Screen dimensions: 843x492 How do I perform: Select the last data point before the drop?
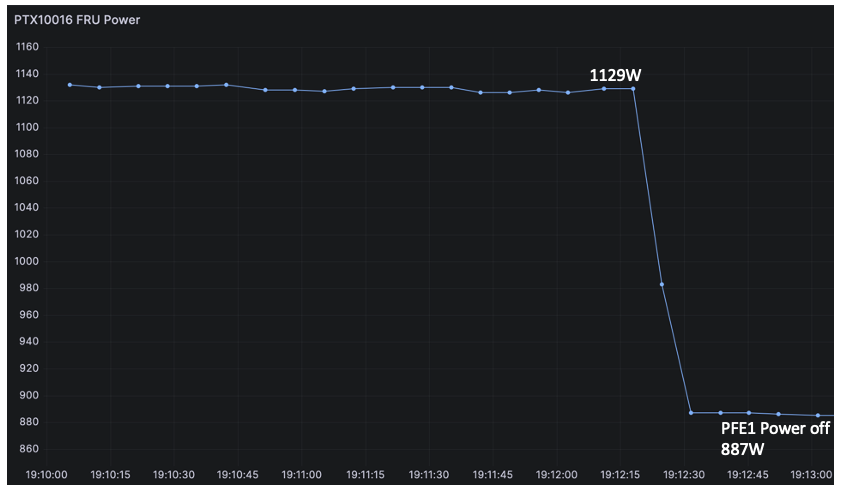[x=633, y=89]
